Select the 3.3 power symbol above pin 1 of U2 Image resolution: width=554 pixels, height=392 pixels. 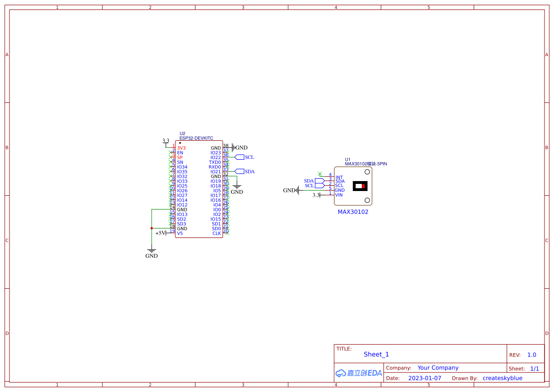166,142
